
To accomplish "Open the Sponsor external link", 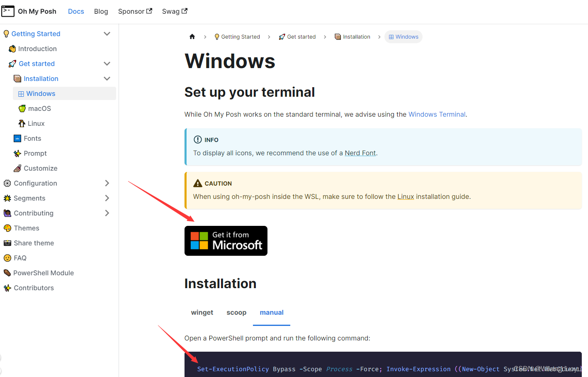I will tap(135, 11).
